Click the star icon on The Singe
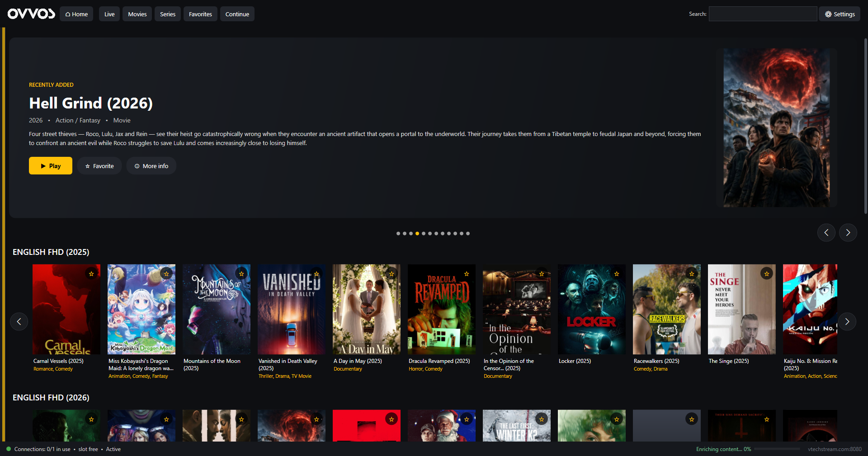Screen dimensions: 868x456 (x=767, y=274)
